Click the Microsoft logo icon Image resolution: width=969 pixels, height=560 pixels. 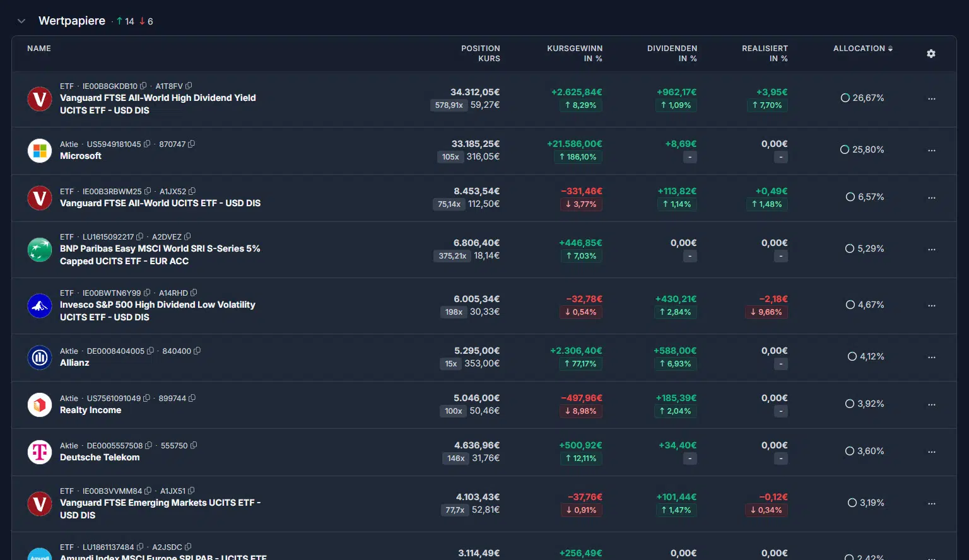pos(40,151)
